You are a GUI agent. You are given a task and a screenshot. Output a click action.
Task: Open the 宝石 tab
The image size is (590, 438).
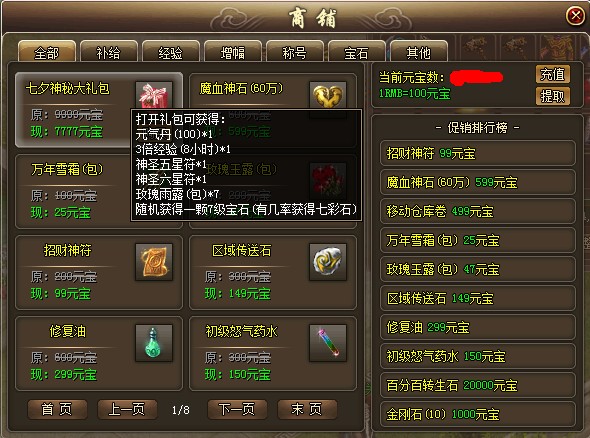click(x=356, y=52)
